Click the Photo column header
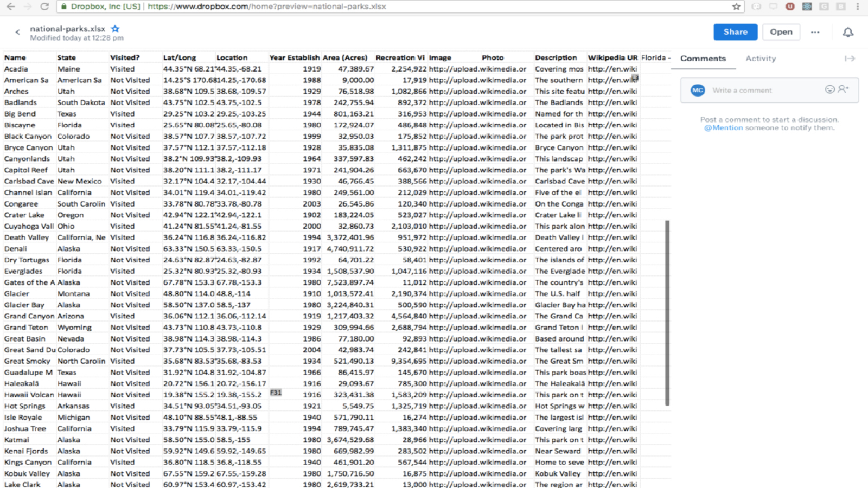The image size is (868, 488). 493,57
